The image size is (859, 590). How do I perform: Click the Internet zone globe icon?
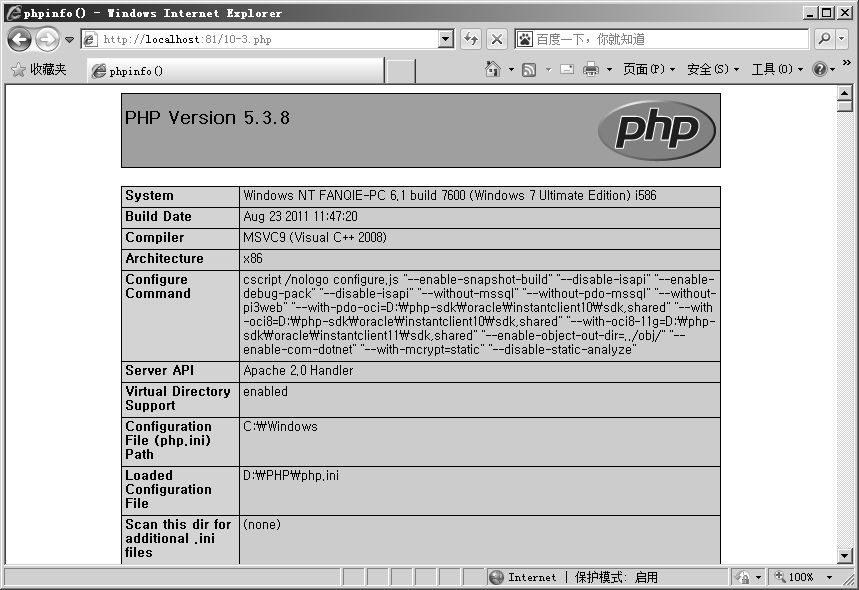[x=496, y=577]
